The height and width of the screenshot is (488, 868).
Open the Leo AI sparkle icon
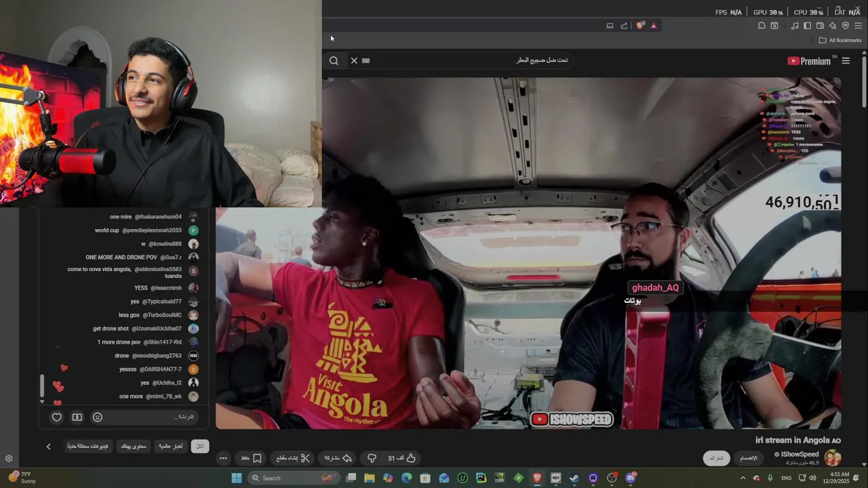[833, 26]
